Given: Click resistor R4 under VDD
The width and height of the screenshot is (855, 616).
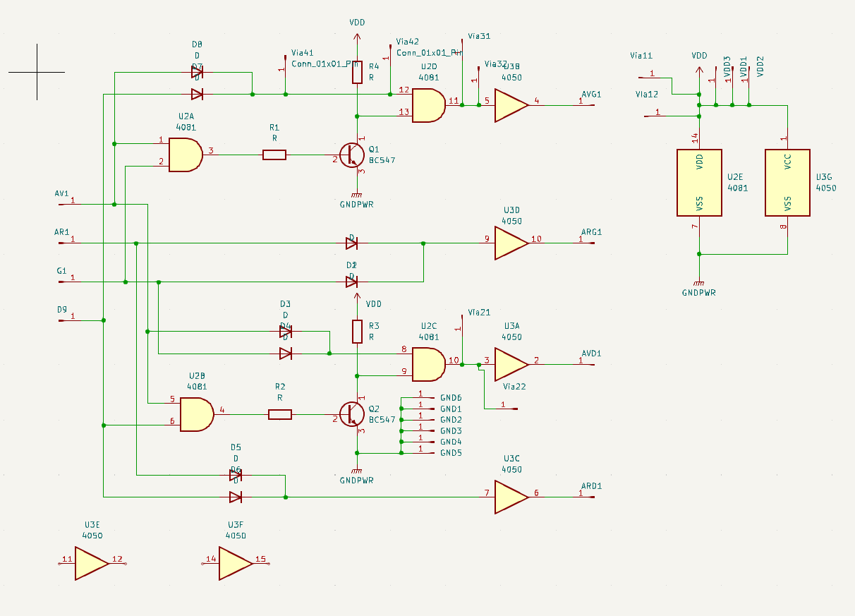Looking at the screenshot, I should point(358,73).
